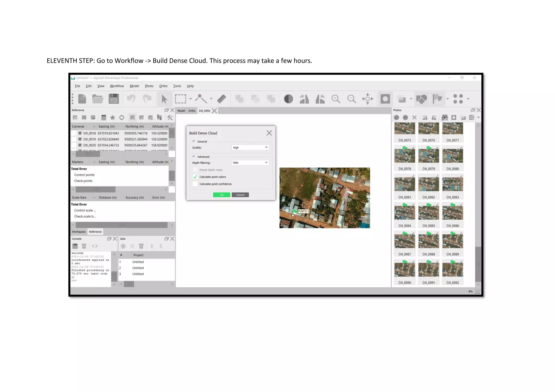Click the Show markers flag icon
The width and height of the screenshot is (555, 392).
pos(437,99)
